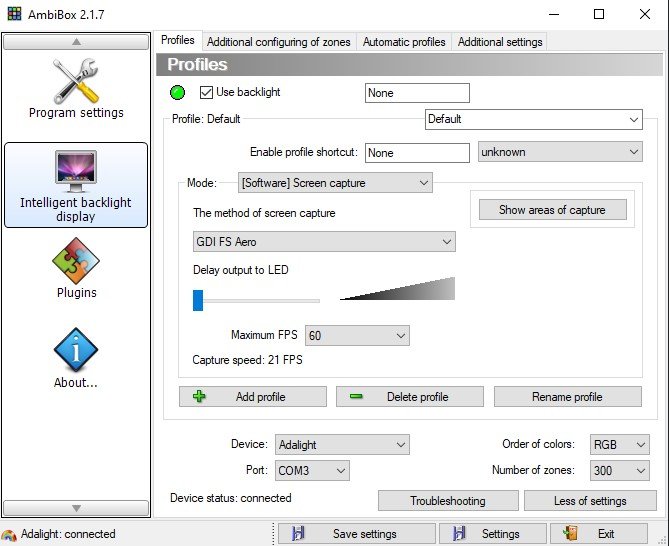Image resolution: width=669 pixels, height=546 pixels.
Task: Switch to Additional configuring of zones tab
Action: coord(278,42)
